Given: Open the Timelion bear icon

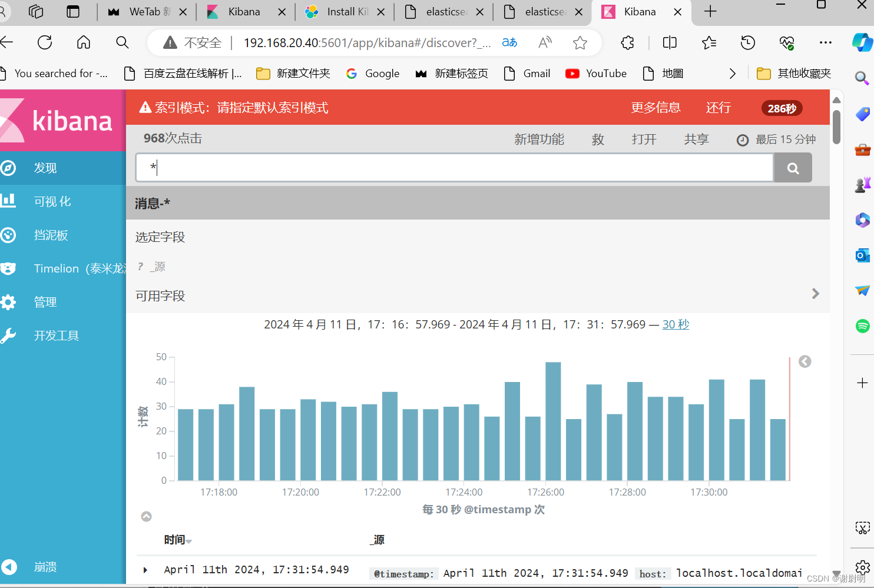Looking at the screenshot, I should [x=8, y=268].
